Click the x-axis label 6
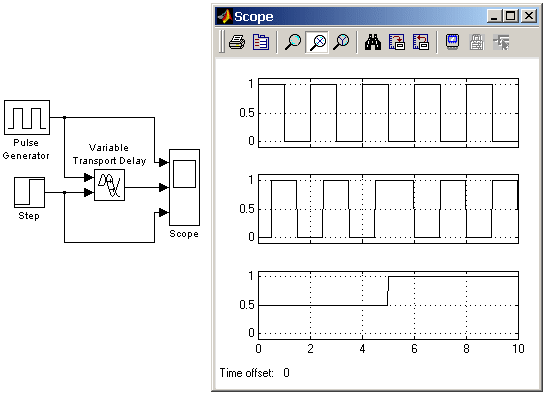 (x=414, y=349)
